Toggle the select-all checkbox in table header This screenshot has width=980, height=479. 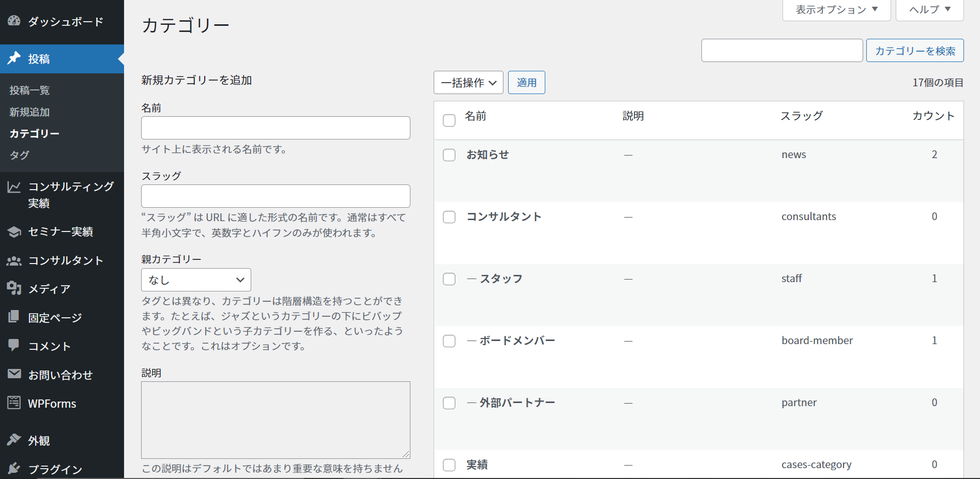point(449,120)
